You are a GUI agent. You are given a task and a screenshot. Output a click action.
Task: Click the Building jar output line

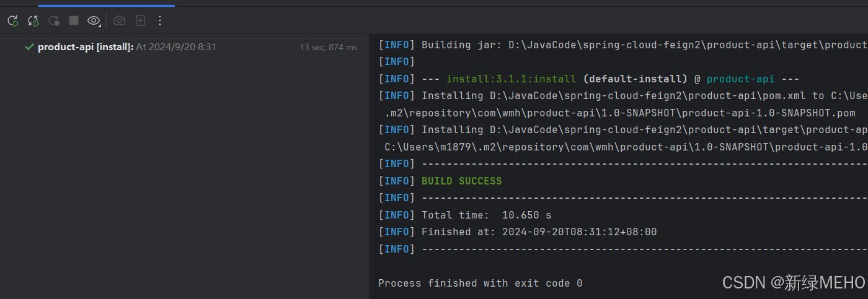tap(623, 45)
